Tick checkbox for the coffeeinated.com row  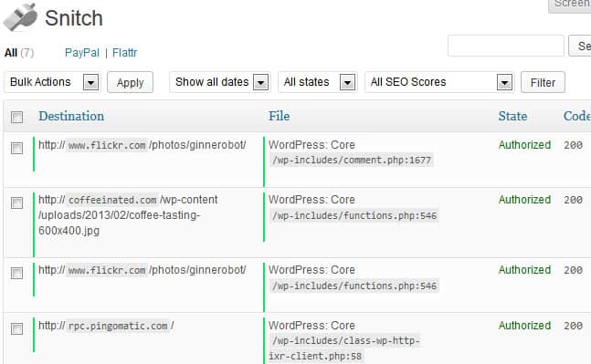coord(16,203)
